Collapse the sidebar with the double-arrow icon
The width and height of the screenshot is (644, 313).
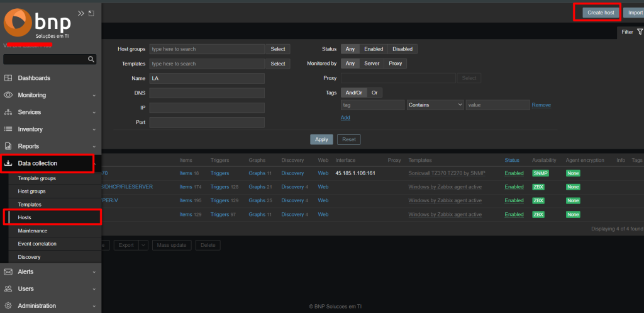tap(80, 13)
